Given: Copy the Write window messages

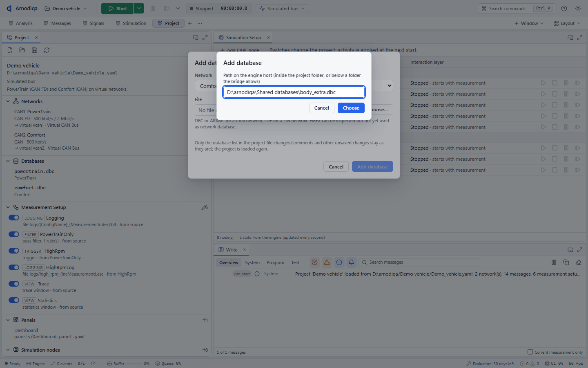Looking at the screenshot, I should point(566,263).
